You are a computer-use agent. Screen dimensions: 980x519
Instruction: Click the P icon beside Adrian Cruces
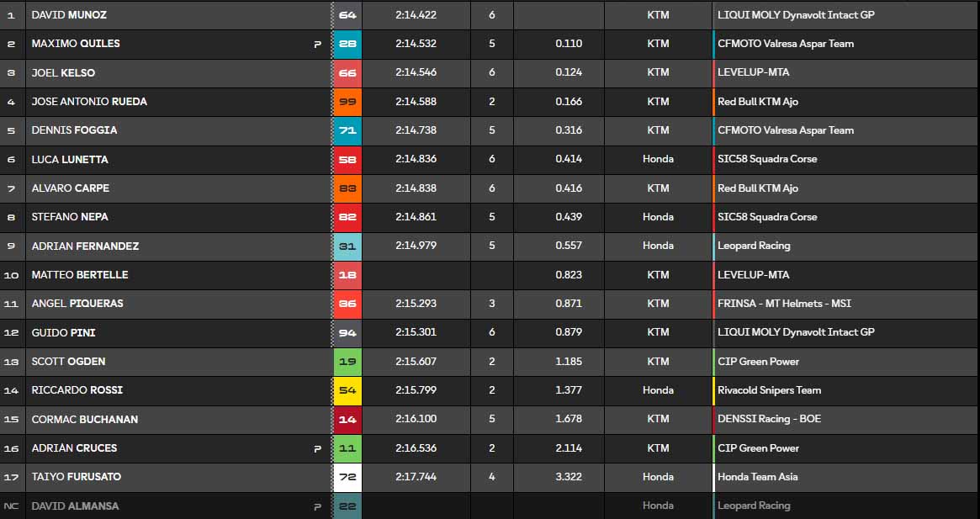click(x=317, y=449)
